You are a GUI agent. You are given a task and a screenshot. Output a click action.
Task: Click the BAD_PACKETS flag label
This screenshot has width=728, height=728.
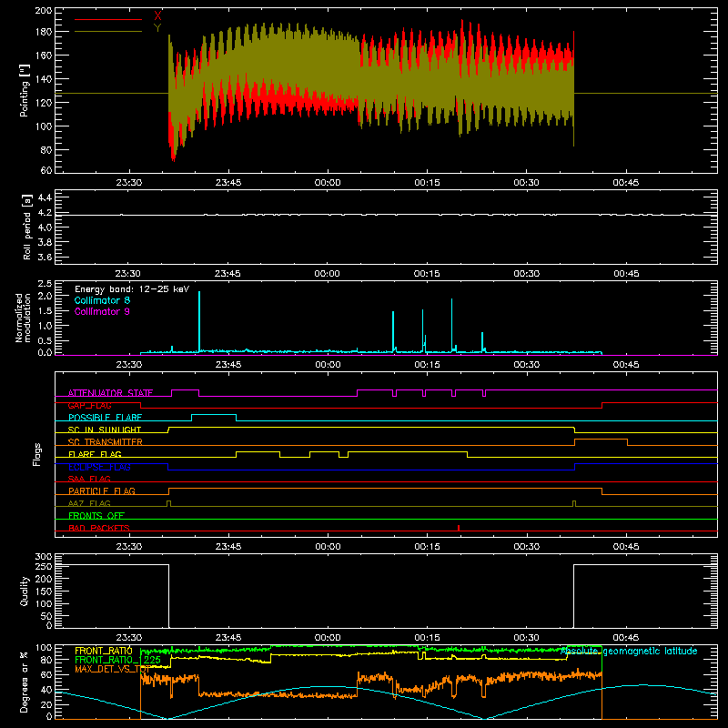99,528
